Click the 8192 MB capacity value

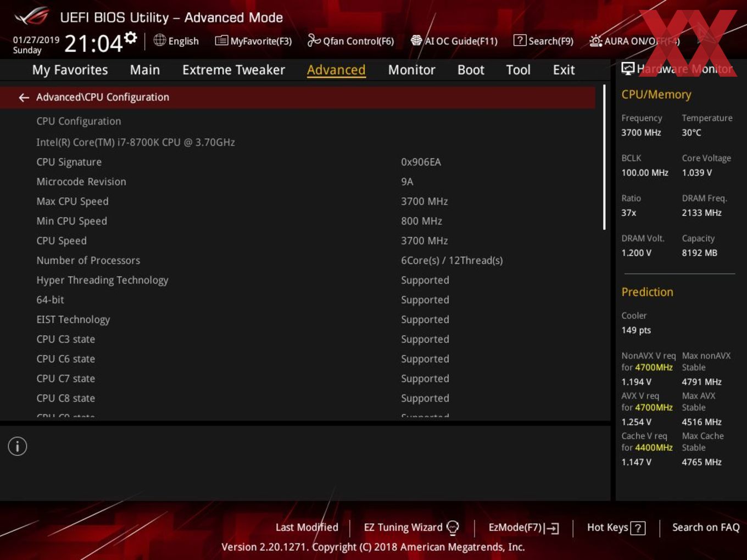click(699, 253)
